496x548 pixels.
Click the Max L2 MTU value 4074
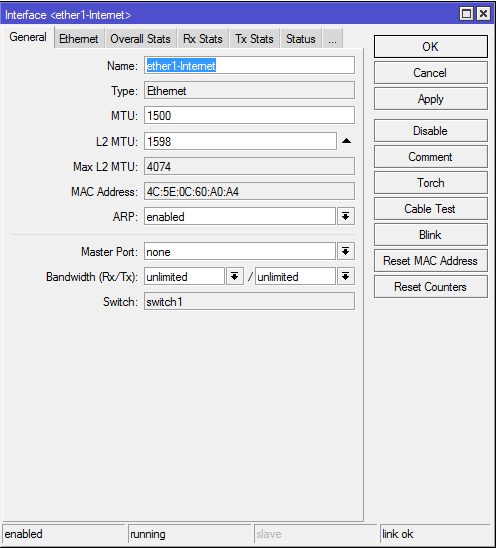click(x=249, y=166)
